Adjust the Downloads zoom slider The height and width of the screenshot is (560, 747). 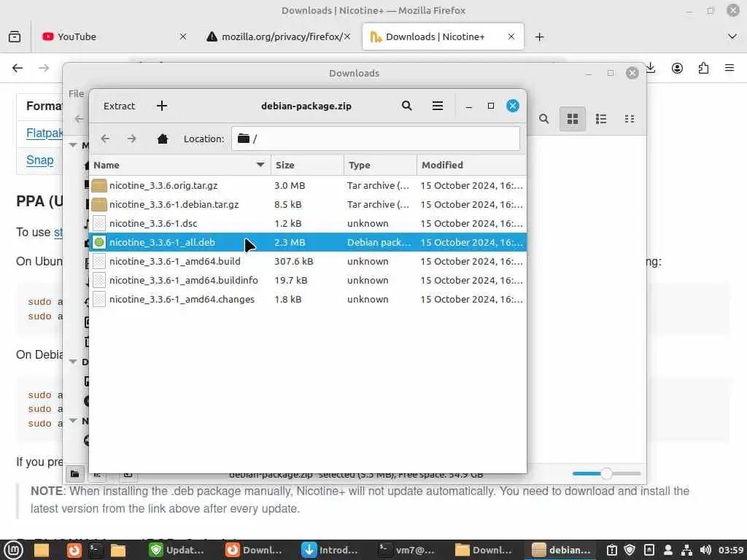coord(606,474)
